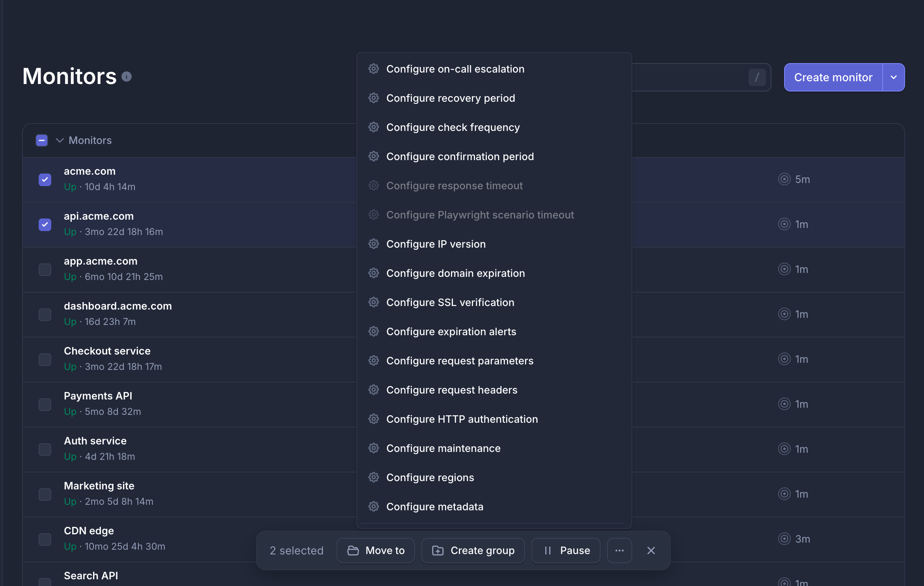This screenshot has height=586, width=924.
Task: Select Configure check frequency
Action: coord(494,127)
